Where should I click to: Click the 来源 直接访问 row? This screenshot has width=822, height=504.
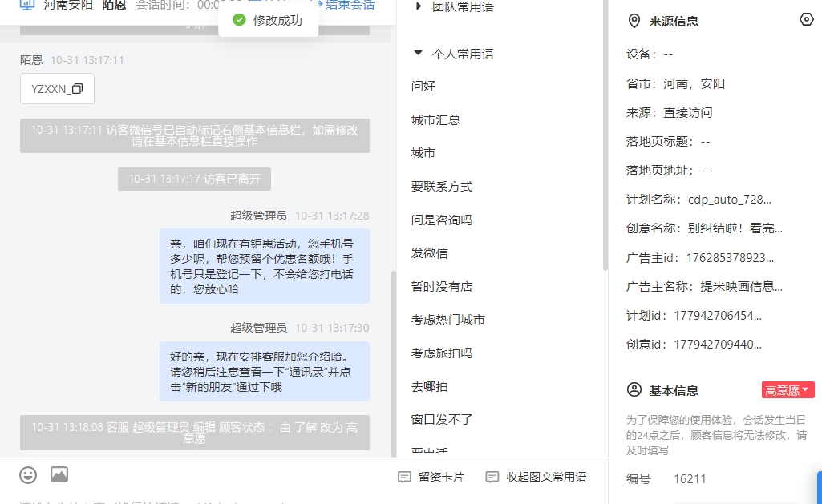click(670, 113)
